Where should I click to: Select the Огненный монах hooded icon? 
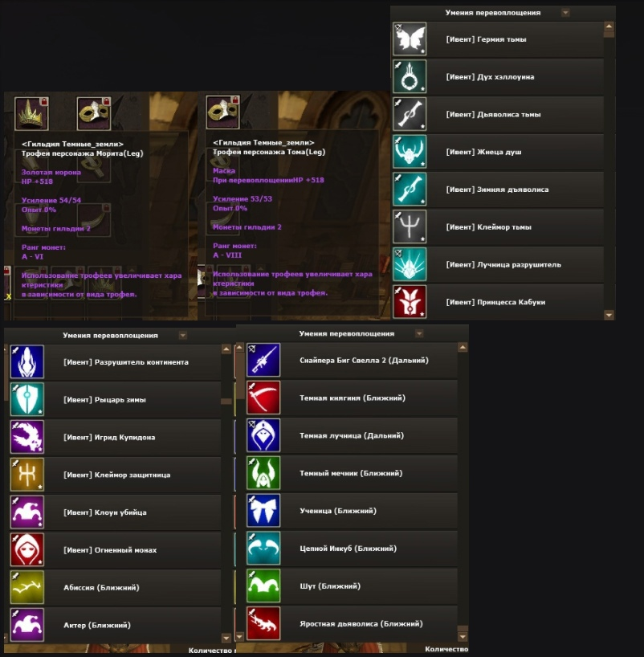pyautogui.click(x=26, y=549)
